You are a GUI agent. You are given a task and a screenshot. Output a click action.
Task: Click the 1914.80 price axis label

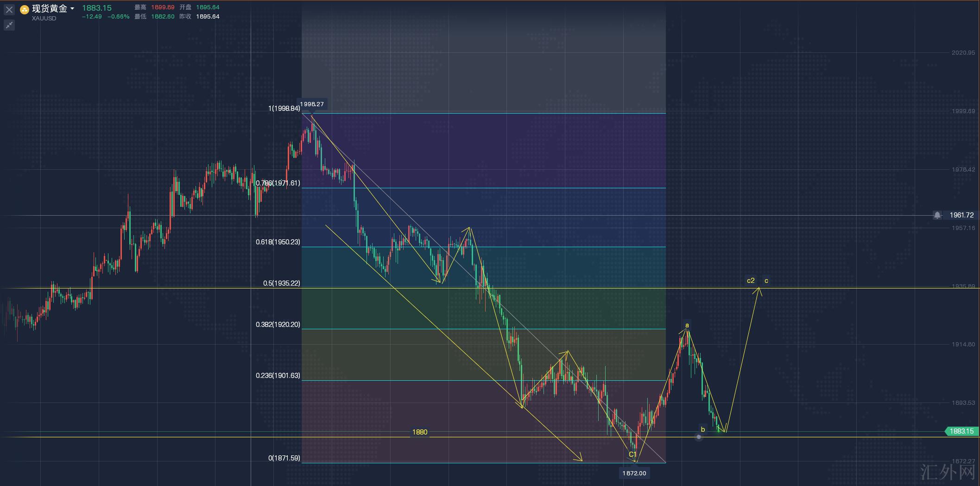pyautogui.click(x=963, y=345)
